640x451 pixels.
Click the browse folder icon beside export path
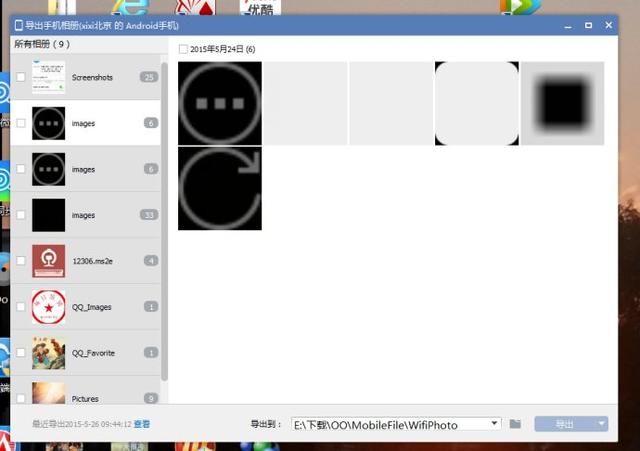coord(515,424)
